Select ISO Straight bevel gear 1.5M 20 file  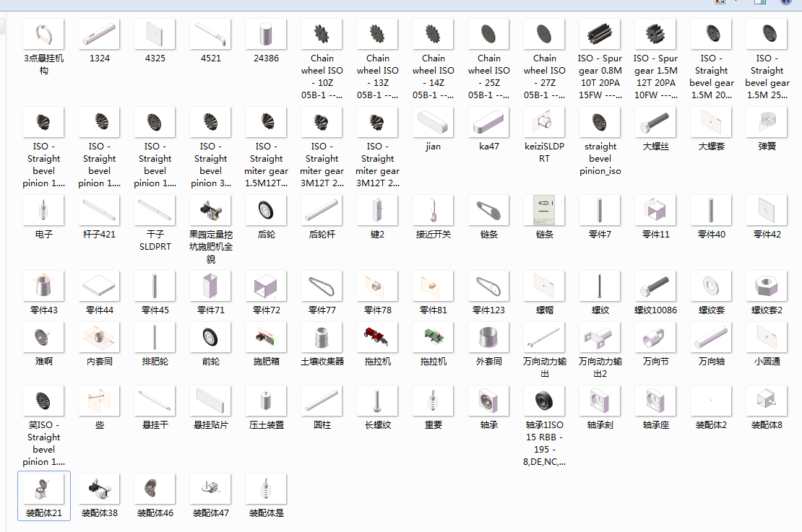pos(712,35)
